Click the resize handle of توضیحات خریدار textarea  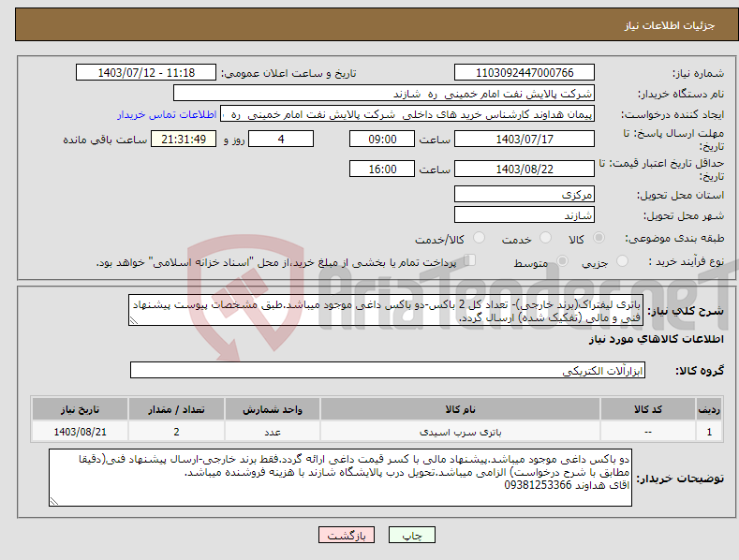tap(54, 501)
